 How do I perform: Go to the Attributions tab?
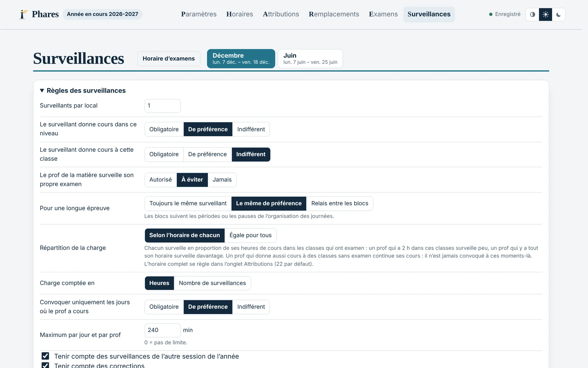tap(281, 14)
